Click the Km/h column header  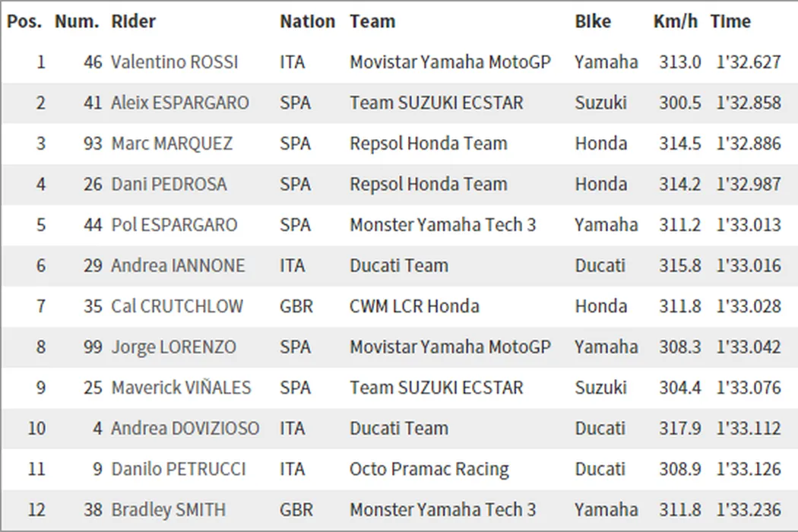675,21
